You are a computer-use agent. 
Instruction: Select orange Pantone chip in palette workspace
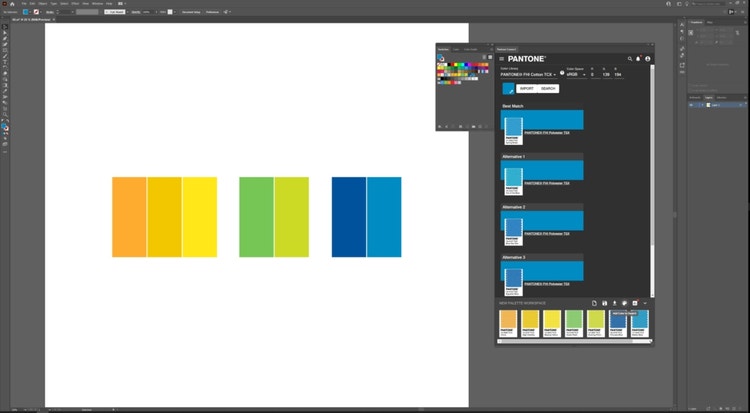508,324
